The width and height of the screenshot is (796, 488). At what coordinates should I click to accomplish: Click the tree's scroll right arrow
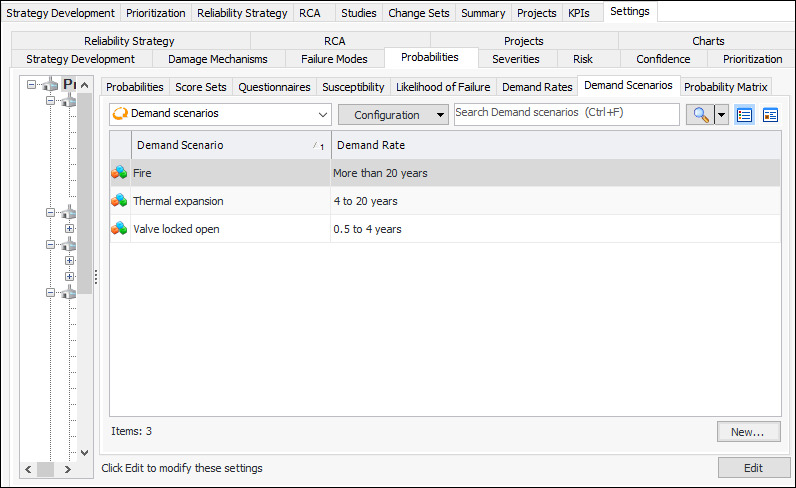68,469
